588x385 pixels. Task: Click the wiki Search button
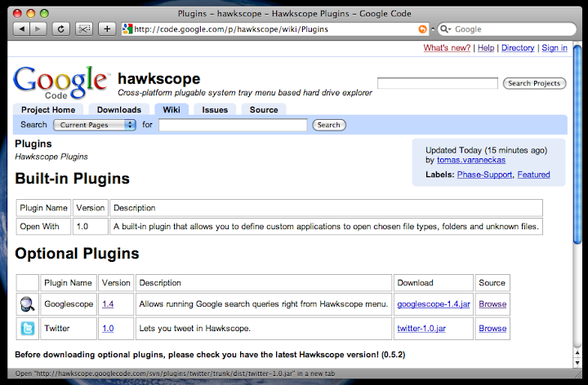pos(329,125)
